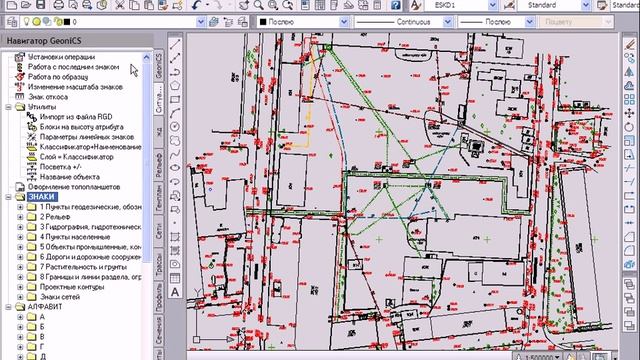Select the Rotate tool in modify toolbar
640x360 pixels.
pos(629,127)
